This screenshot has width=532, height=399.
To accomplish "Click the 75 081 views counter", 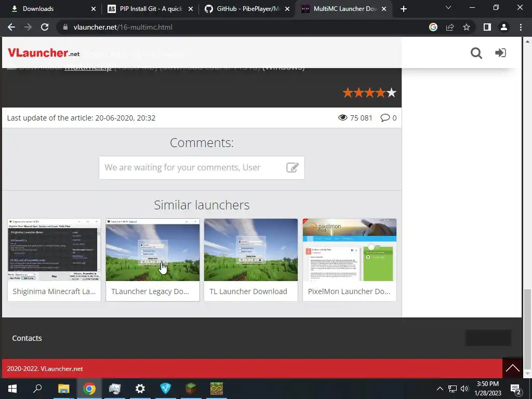I will click(x=355, y=118).
